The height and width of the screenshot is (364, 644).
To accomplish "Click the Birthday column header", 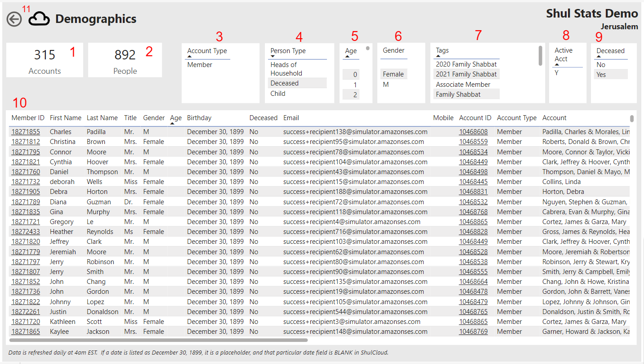I will (x=199, y=118).
